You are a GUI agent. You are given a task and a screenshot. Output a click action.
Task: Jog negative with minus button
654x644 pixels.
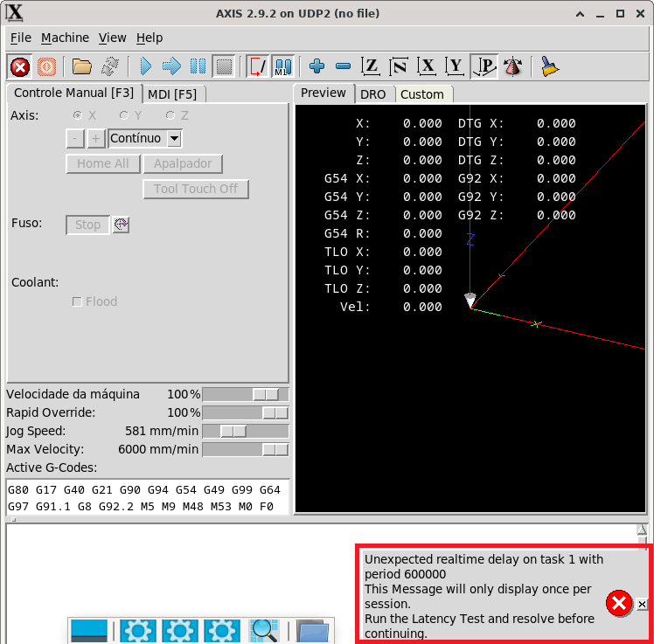[75, 138]
